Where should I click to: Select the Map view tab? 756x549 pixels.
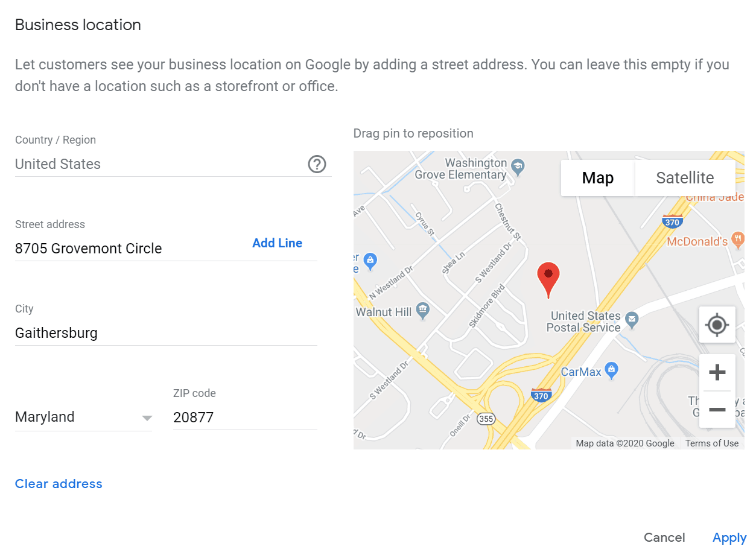597,178
